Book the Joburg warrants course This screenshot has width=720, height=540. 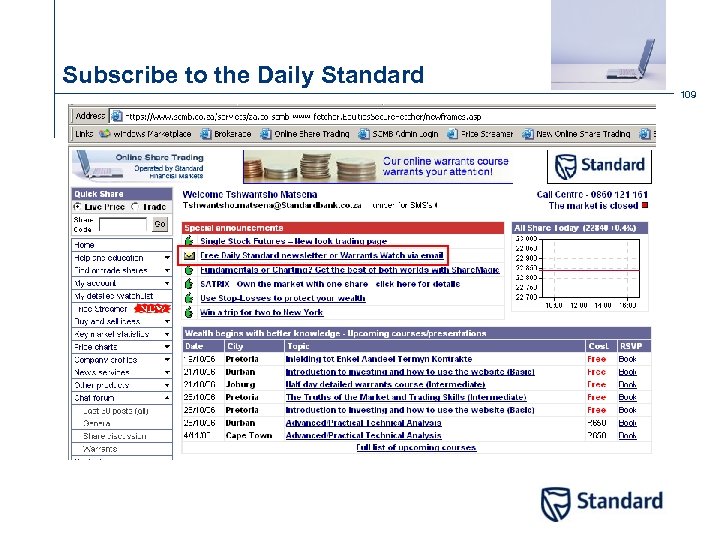point(627,384)
